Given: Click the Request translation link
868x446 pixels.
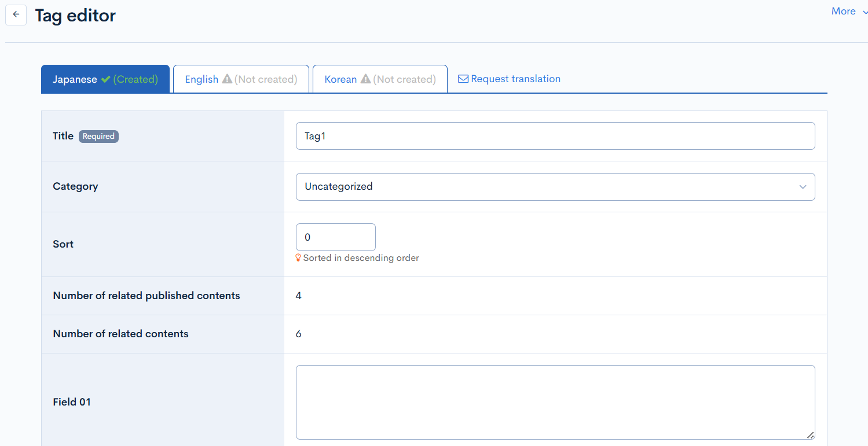Looking at the screenshot, I should 515,79.
